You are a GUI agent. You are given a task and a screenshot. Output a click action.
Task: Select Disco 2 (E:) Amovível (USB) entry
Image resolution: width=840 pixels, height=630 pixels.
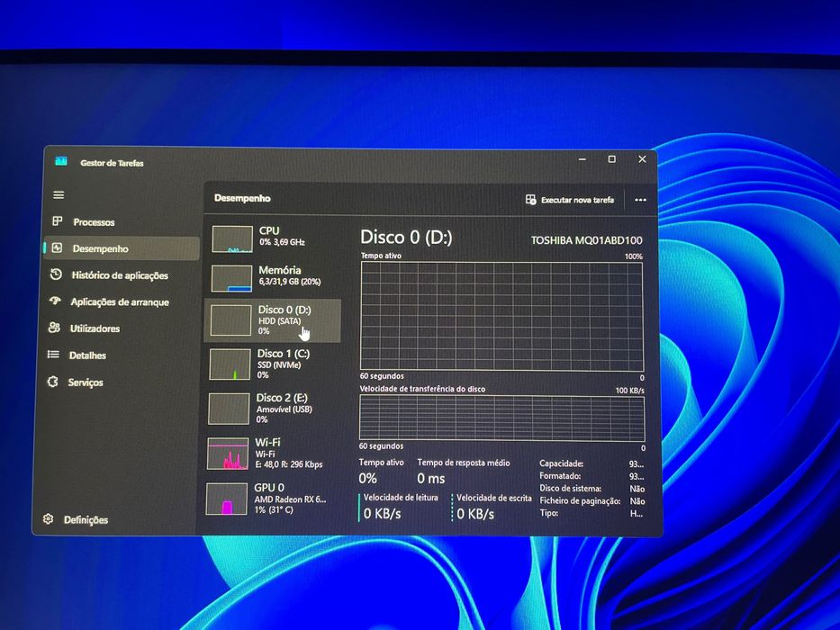(272, 409)
